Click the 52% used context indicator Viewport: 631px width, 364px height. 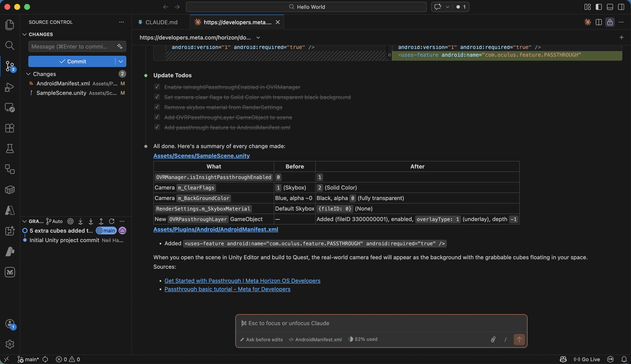point(363,339)
